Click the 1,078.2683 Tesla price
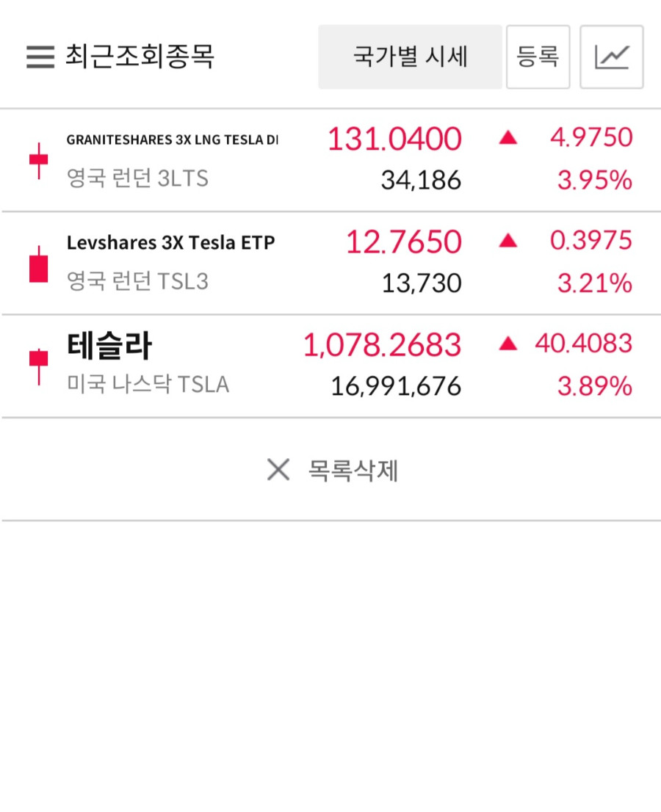 (383, 345)
